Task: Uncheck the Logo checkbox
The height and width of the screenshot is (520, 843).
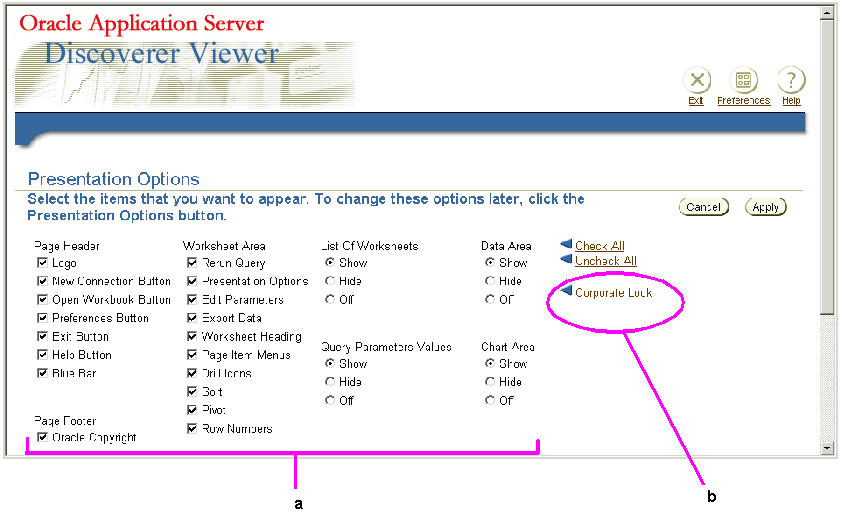Action: (42, 262)
